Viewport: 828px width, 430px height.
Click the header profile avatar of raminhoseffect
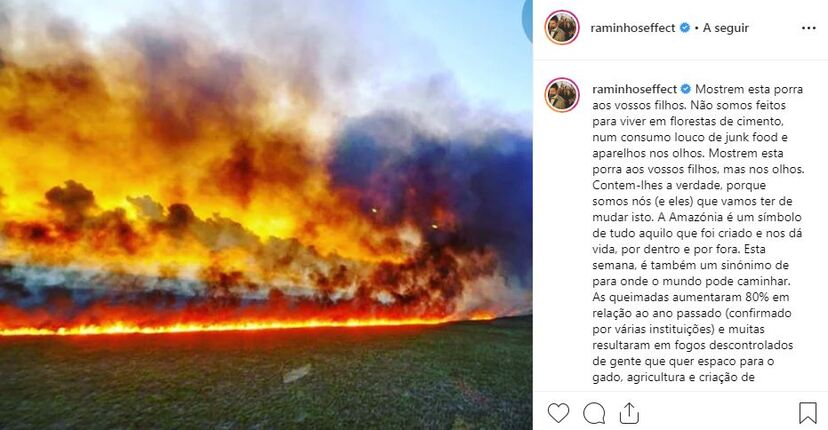pos(562,27)
